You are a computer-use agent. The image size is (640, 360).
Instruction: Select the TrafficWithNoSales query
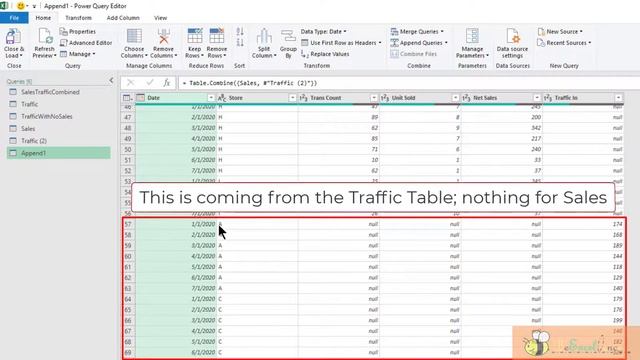click(x=58, y=117)
